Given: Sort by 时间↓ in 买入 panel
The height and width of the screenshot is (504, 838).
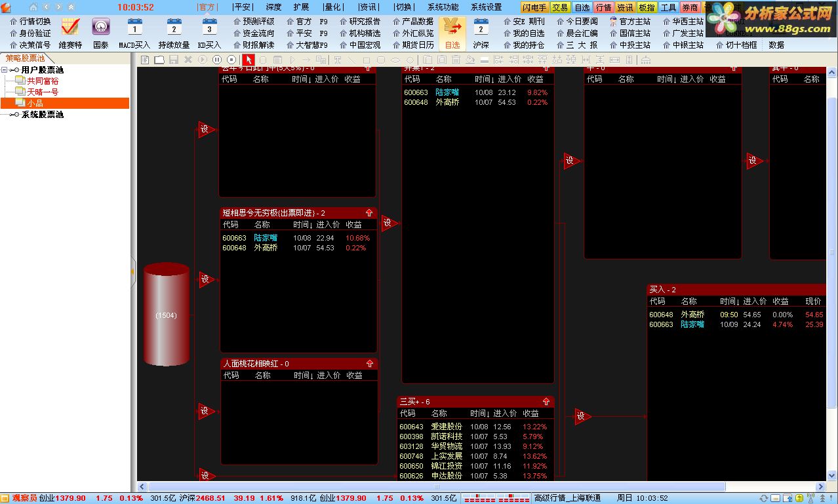Looking at the screenshot, I should (x=729, y=301).
